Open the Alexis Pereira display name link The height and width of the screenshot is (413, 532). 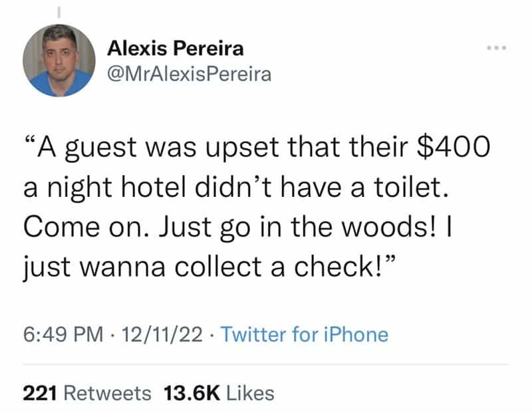[x=175, y=49]
